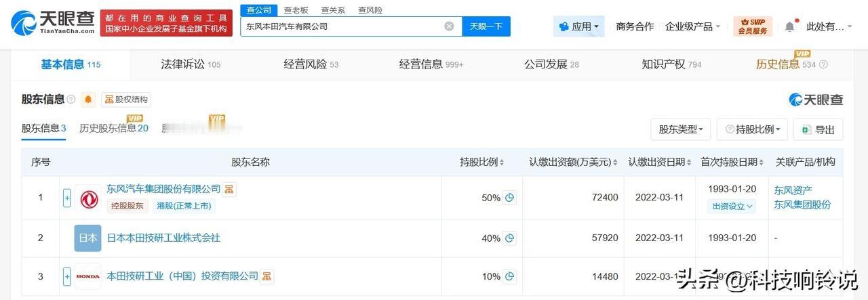Viewport: 868px width, 300px height.
Task: Switch to 查老板 search tab
Action: 296,9
